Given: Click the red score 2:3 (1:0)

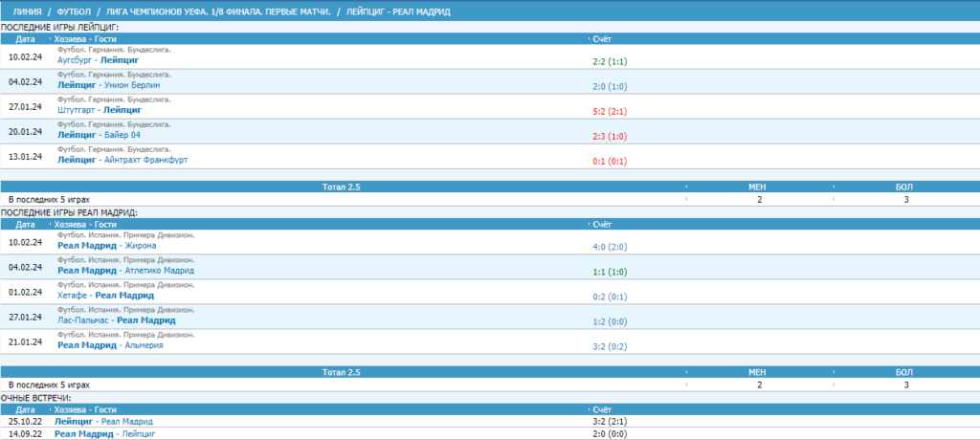Looking at the screenshot, I should pyautogui.click(x=610, y=136).
